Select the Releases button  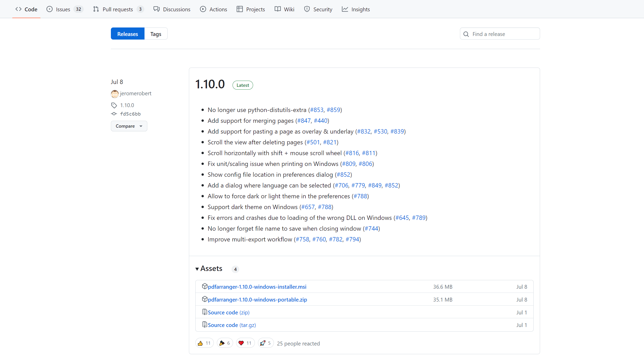pyautogui.click(x=128, y=34)
